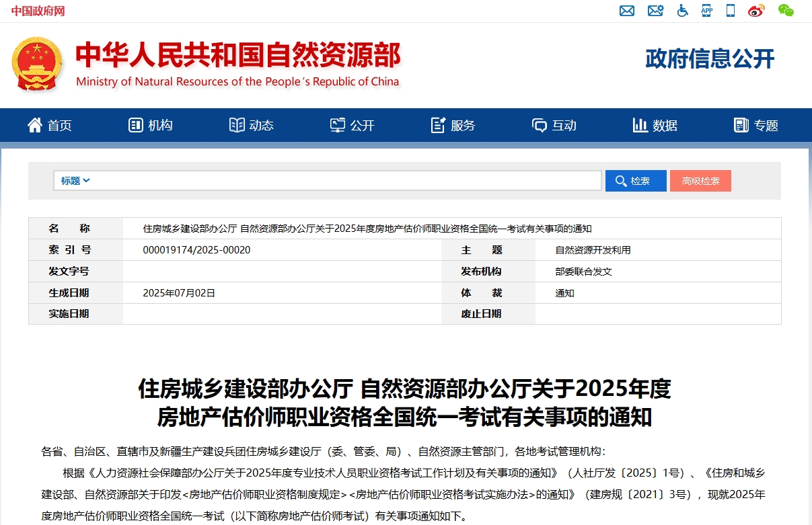The image size is (812, 525).
Task: Open the 互动 menu item
Action: 554,125
